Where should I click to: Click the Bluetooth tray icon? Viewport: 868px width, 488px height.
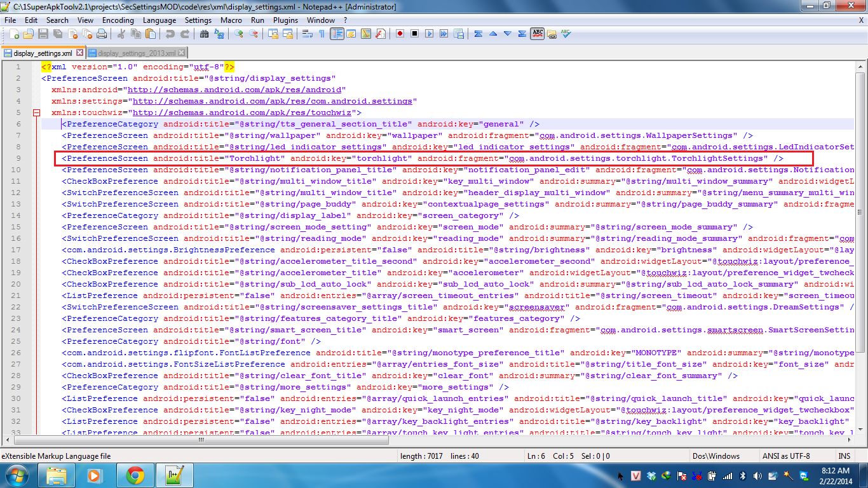pyautogui.click(x=743, y=475)
